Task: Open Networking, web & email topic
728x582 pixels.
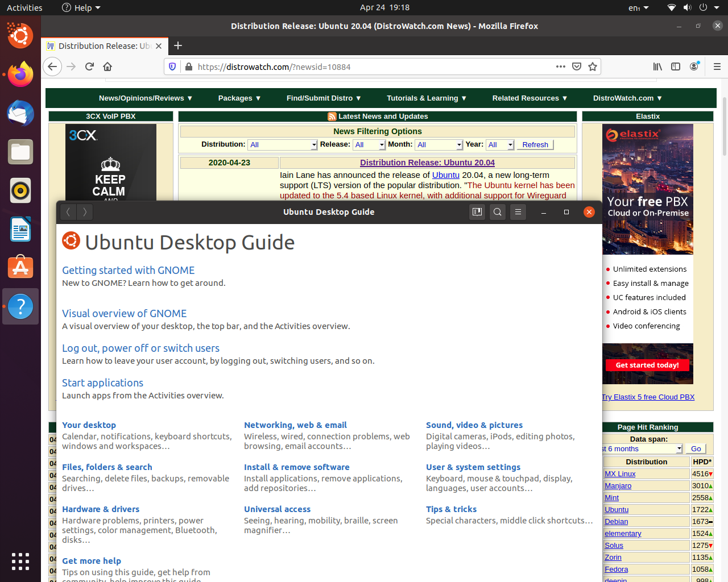Action: coord(295,425)
